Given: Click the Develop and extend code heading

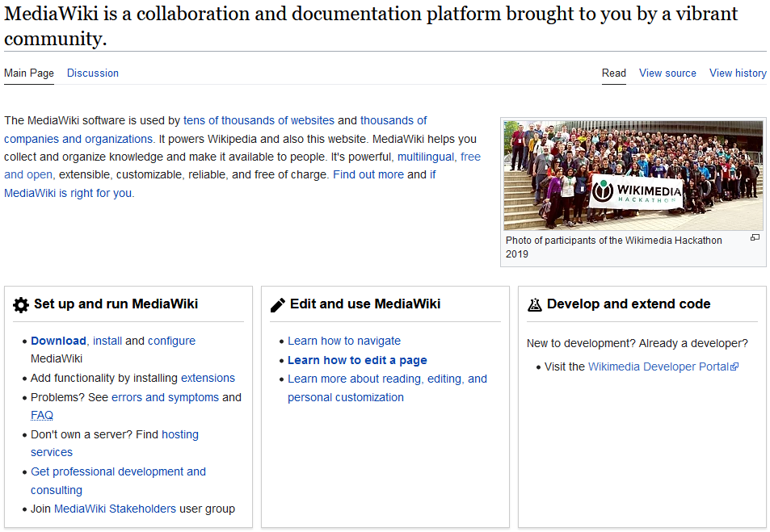Looking at the screenshot, I should (629, 304).
